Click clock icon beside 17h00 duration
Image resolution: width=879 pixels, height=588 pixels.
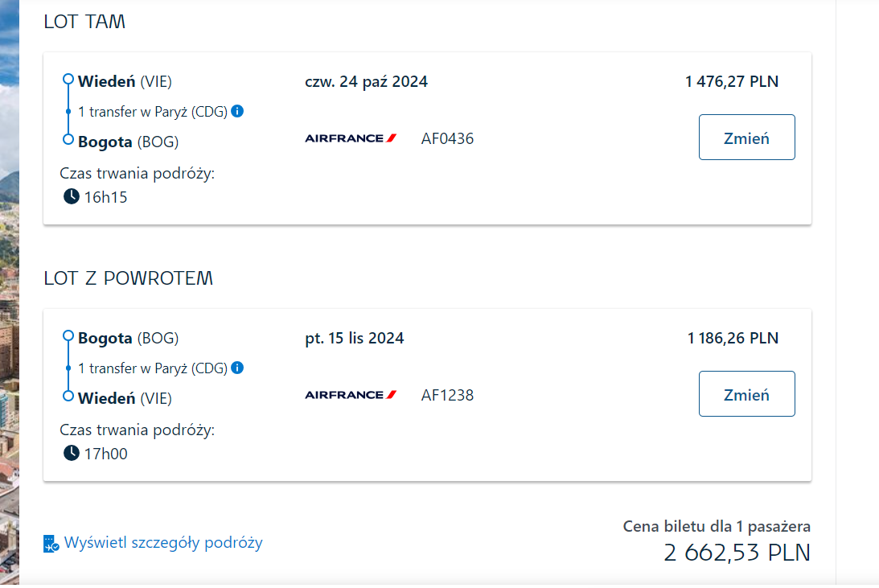[72, 453]
